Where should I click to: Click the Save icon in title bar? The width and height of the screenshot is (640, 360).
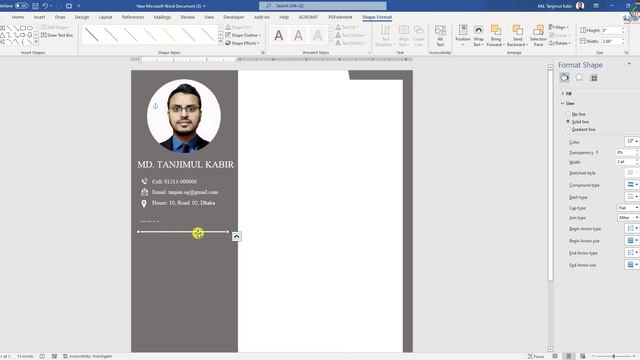click(x=35, y=6)
